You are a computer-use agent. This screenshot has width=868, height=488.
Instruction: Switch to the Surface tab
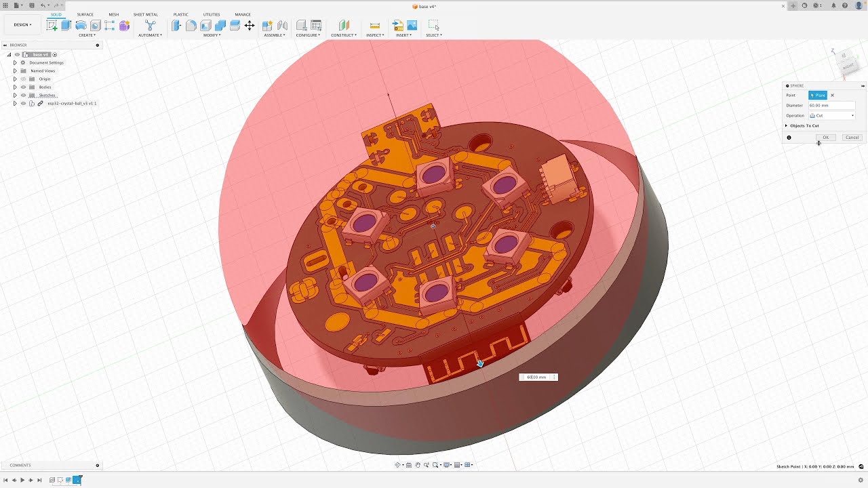click(85, 14)
